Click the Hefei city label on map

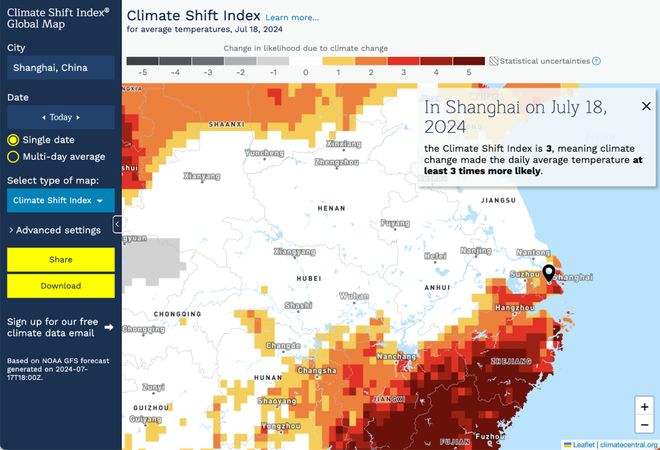[435, 256]
